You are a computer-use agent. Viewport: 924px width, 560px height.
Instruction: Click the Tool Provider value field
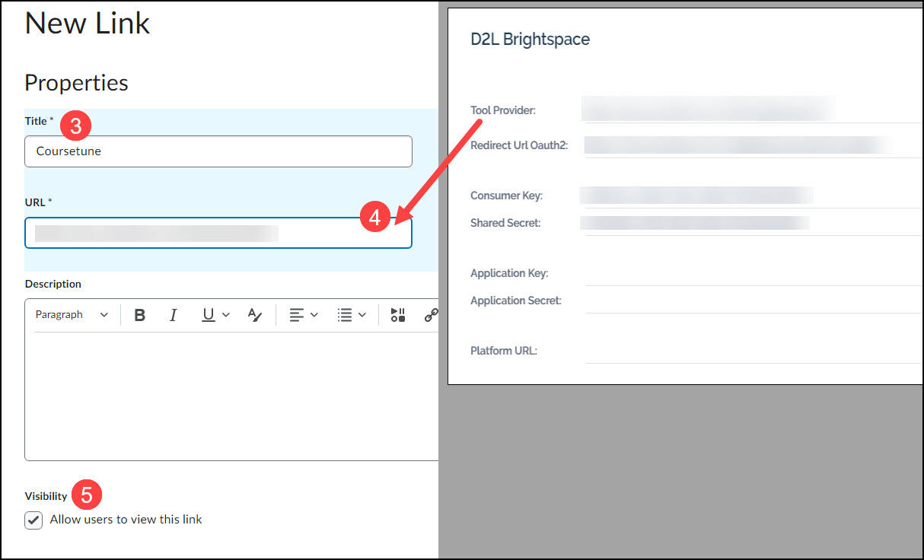[754, 110]
